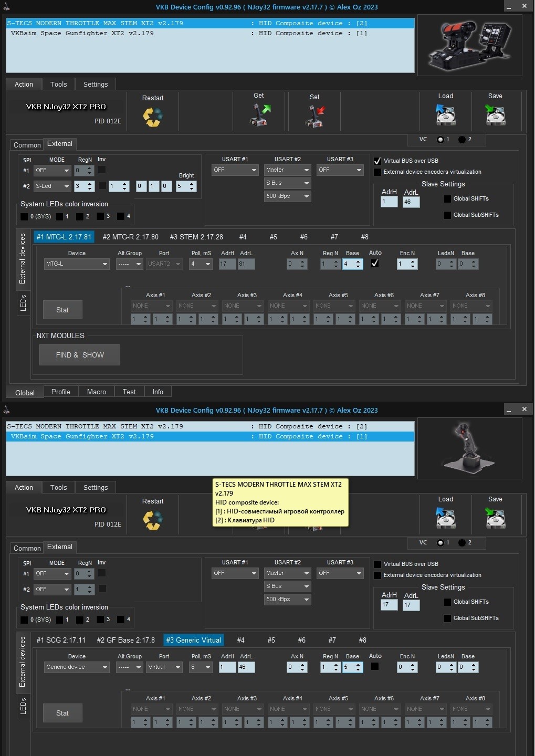Toggle 0 (SYS) LED inversion in upper window
The image size is (535, 756).
[24, 216]
